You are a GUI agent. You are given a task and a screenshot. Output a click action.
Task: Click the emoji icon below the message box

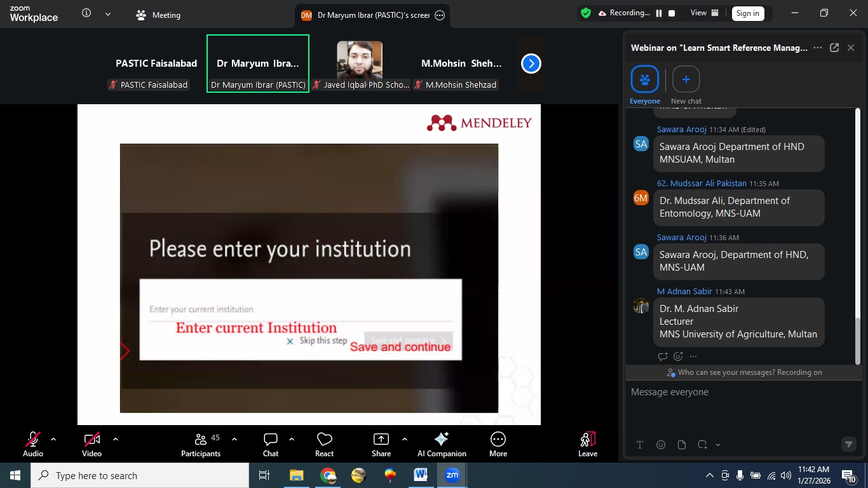661,445
